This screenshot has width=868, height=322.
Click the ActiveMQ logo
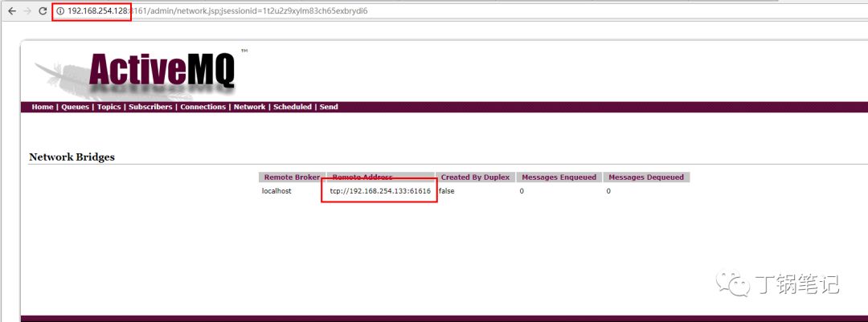click(141, 72)
